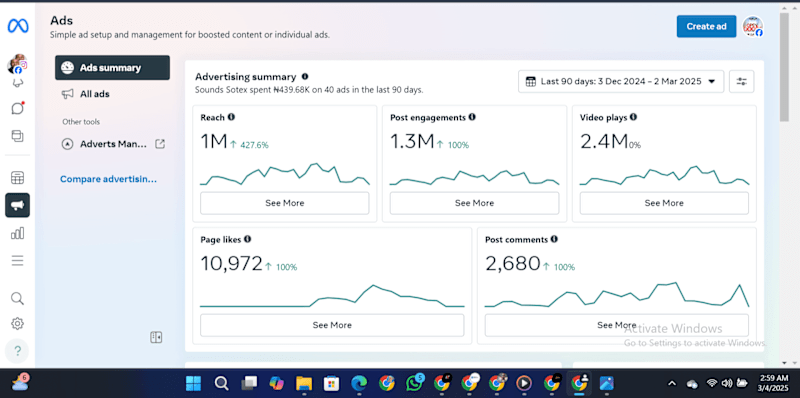
Task: Click the info icon beside Reach
Action: click(x=231, y=117)
